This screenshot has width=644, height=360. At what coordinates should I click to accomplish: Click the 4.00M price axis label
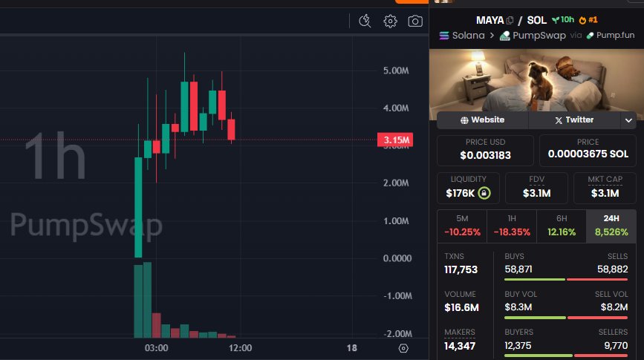396,108
